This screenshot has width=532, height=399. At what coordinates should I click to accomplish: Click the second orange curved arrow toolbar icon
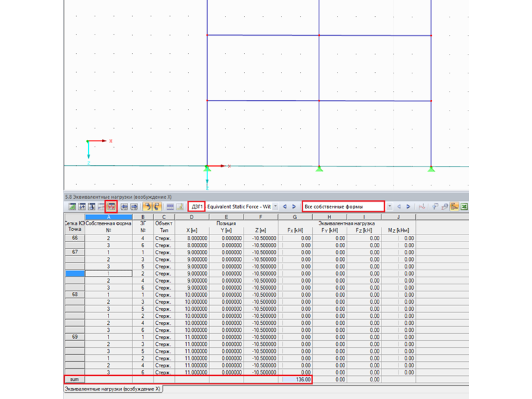[x=156, y=206]
